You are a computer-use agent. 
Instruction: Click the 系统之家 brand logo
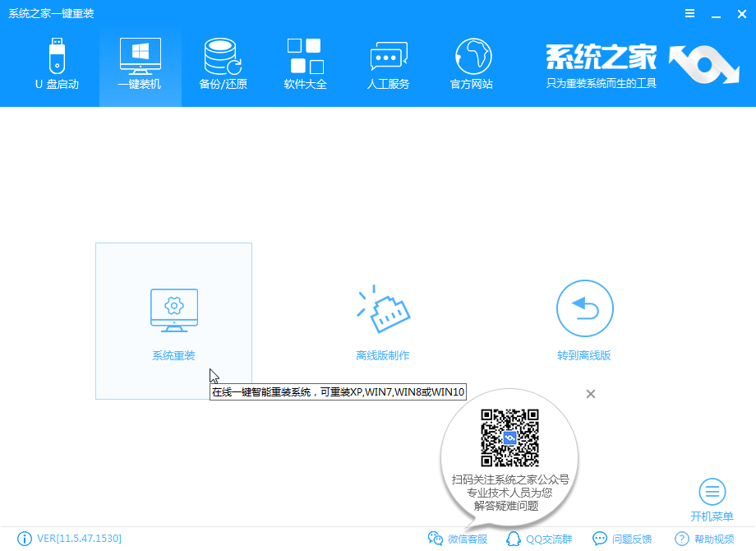click(x=643, y=65)
